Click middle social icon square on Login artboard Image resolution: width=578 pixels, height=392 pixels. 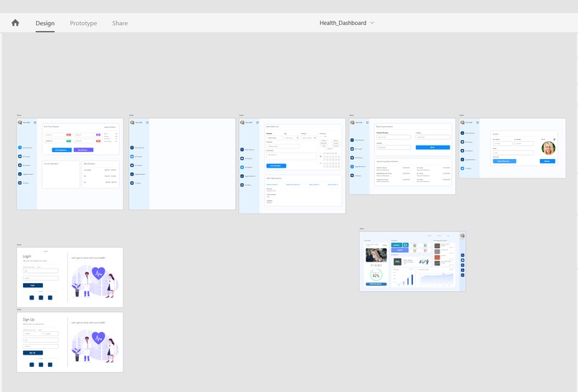tap(41, 297)
